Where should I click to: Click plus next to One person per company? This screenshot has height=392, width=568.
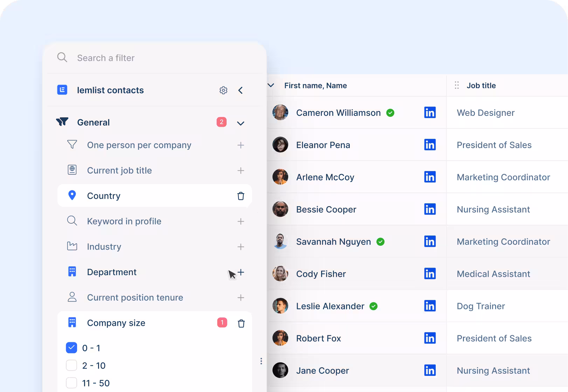point(241,145)
